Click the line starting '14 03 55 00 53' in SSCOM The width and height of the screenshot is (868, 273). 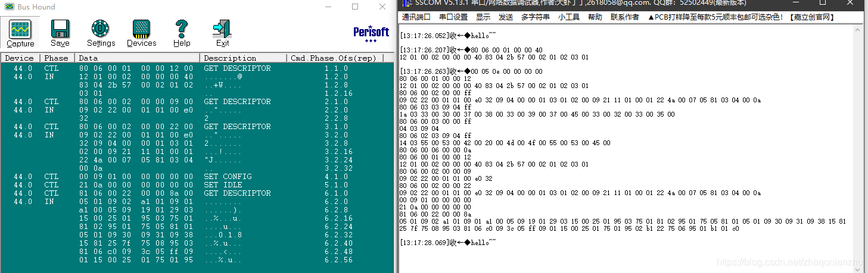(505, 143)
